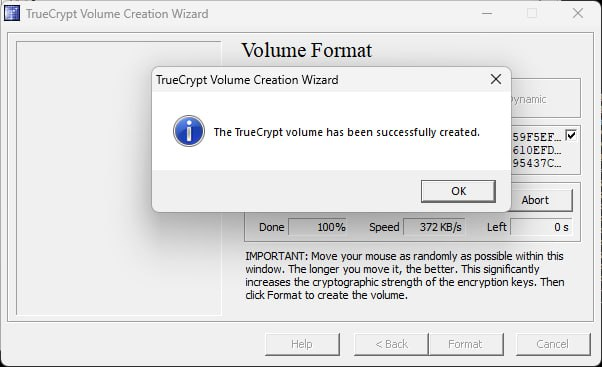Click the Format button
Viewport: 602px width, 367px height.
(x=466, y=344)
